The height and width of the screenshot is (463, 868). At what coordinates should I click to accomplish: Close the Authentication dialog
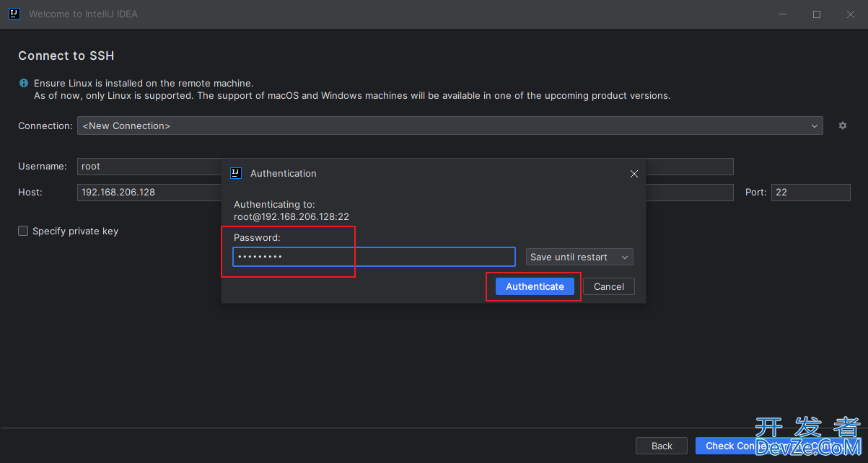click(x=634, y=174)
